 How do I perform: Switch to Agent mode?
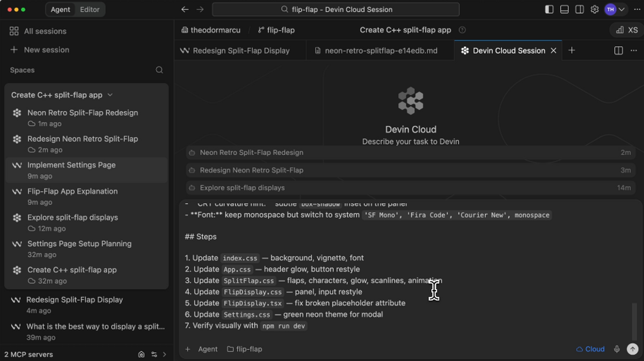(x=60, y=9)
